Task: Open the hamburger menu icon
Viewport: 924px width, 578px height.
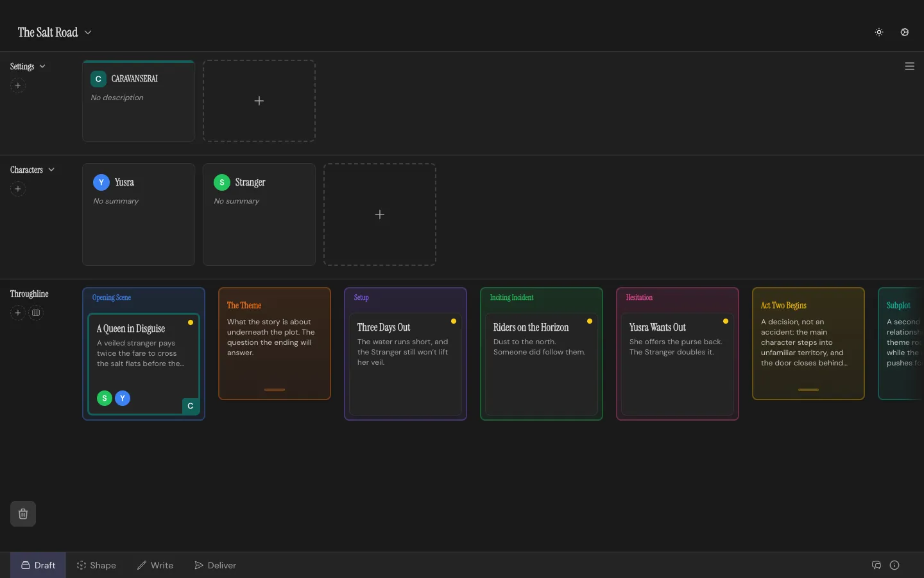Action: pos(909,66)
